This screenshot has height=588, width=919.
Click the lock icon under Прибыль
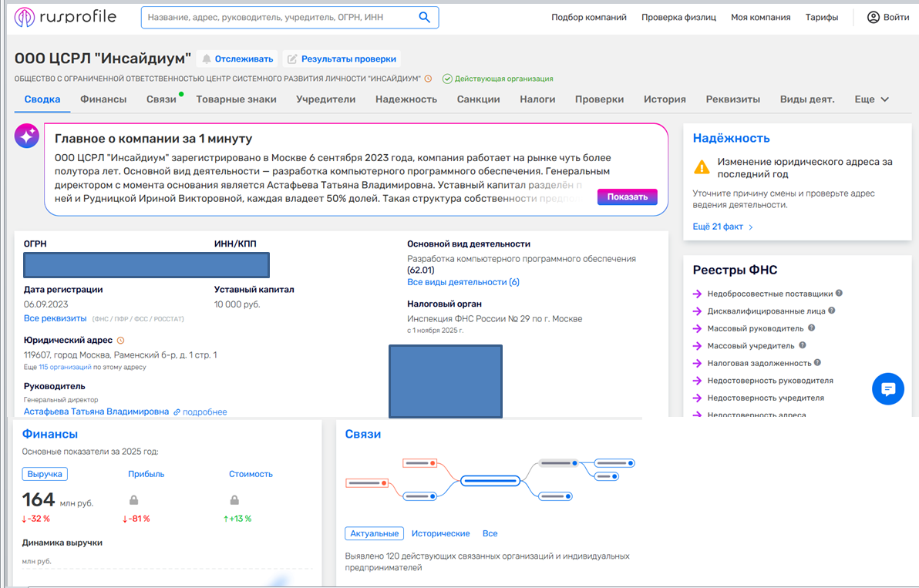point(133,499)
